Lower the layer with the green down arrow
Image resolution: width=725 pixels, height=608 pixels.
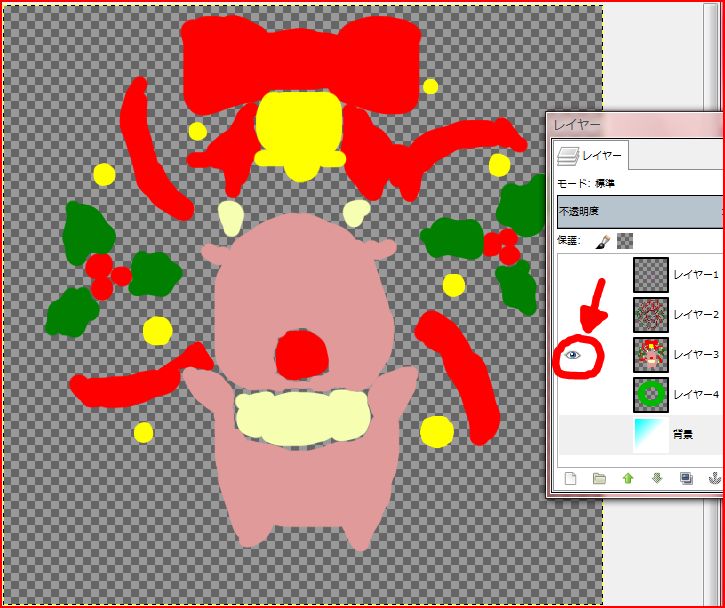coord(657,478)
